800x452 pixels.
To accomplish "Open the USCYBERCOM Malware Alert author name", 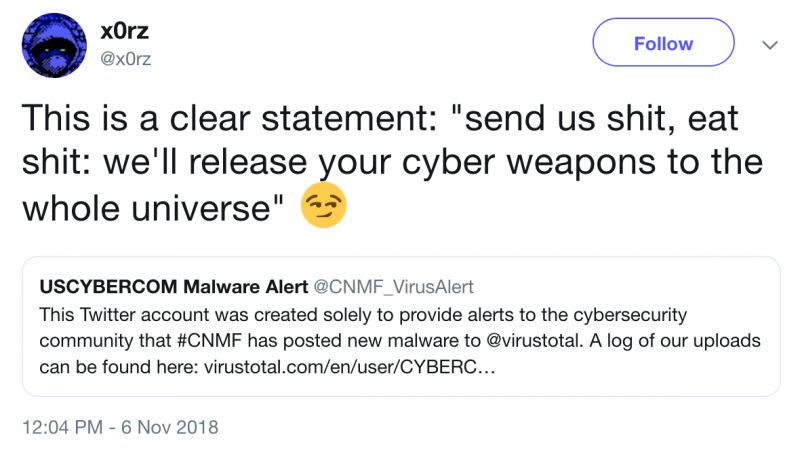I will 173,288.
